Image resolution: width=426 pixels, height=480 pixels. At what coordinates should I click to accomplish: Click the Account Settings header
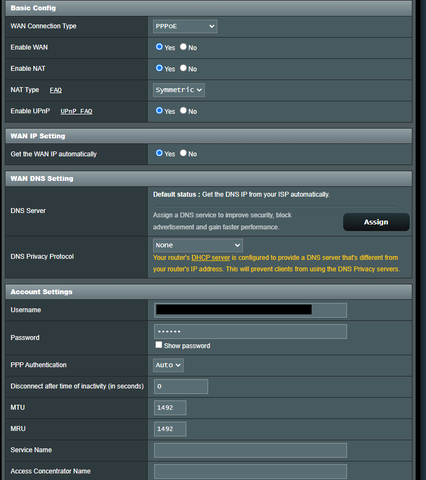(x=209, y=292)
